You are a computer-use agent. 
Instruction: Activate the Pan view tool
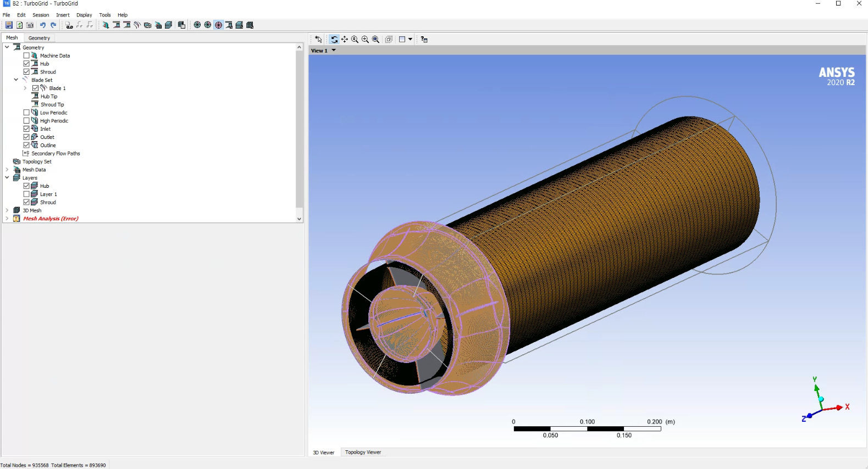[x=345, y=39]
